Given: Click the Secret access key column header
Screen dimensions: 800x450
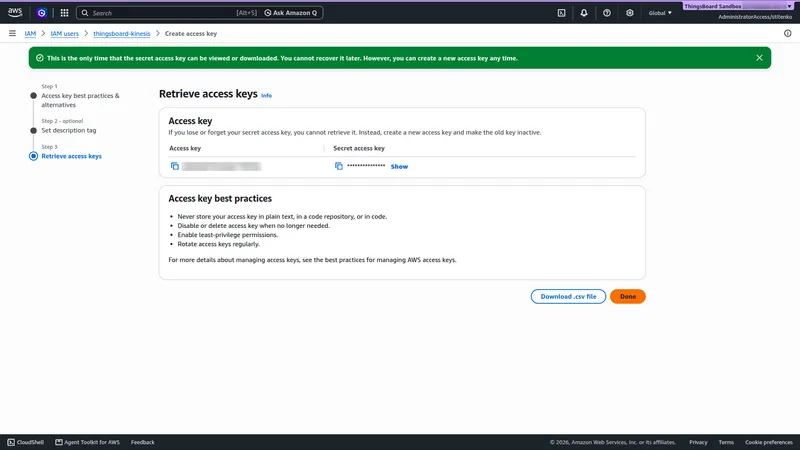Looking at the screenshot, I should (x=359, y=148).
